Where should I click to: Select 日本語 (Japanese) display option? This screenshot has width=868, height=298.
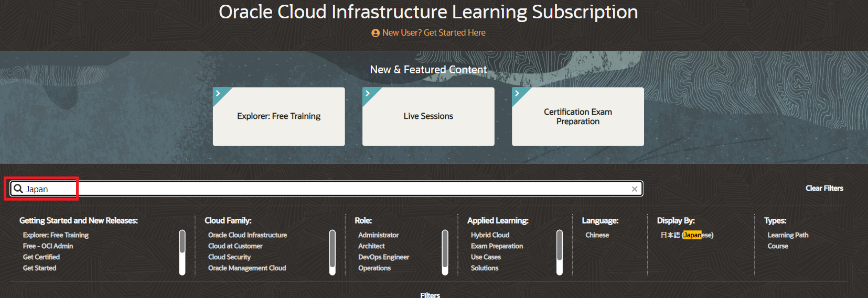[687, 235]
